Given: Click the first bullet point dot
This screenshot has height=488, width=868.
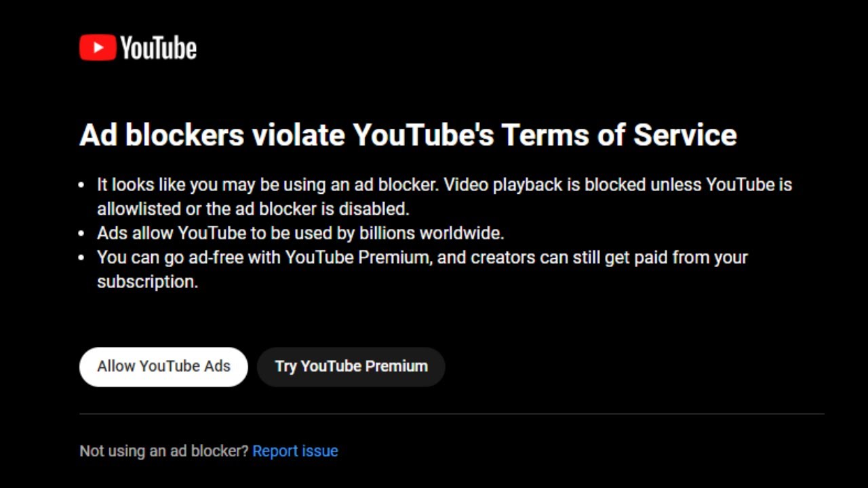Looking at the screenshot, I should click(82, 185).
